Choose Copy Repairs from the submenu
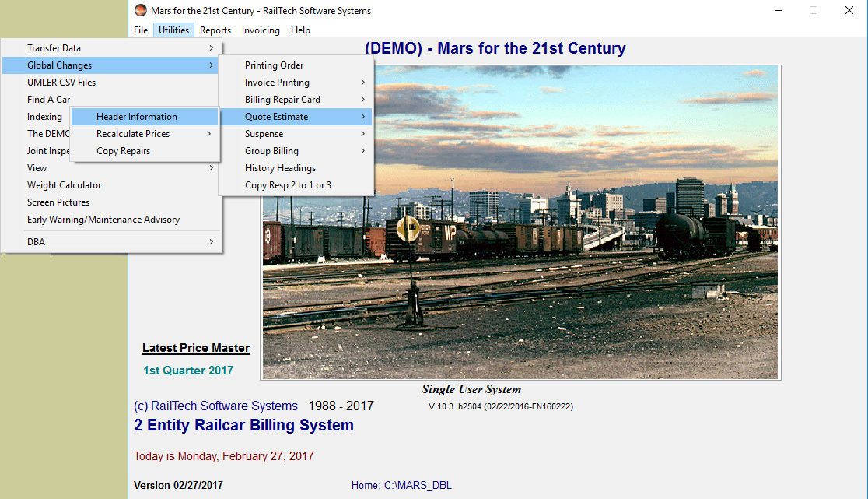868x499 pixels. pos(124,151)
